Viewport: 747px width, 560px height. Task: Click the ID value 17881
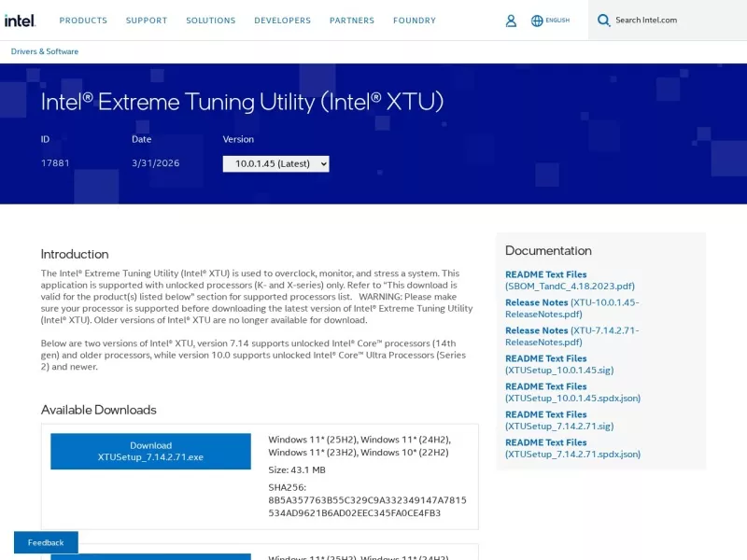[55, 162]
